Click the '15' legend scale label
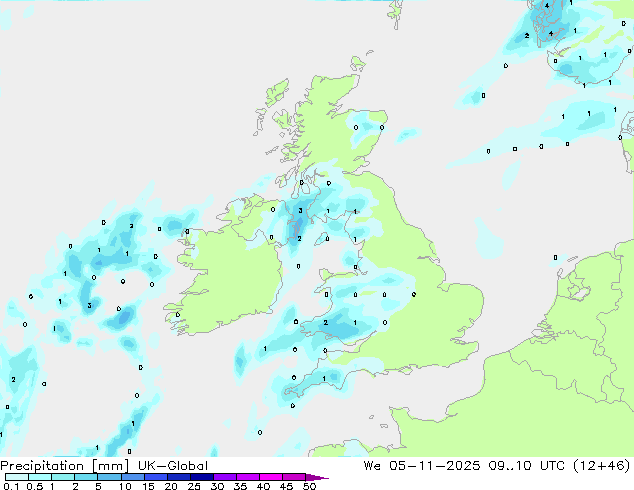Image resolution: width=634 pixels, height=490 pixels. click(x=148, y=486)
